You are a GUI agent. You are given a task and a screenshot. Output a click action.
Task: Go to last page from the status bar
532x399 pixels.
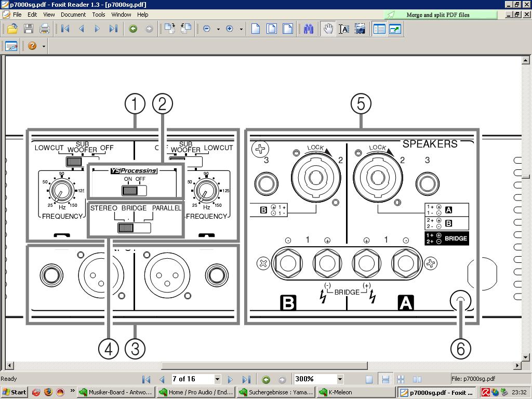click(x=246, y=379)
